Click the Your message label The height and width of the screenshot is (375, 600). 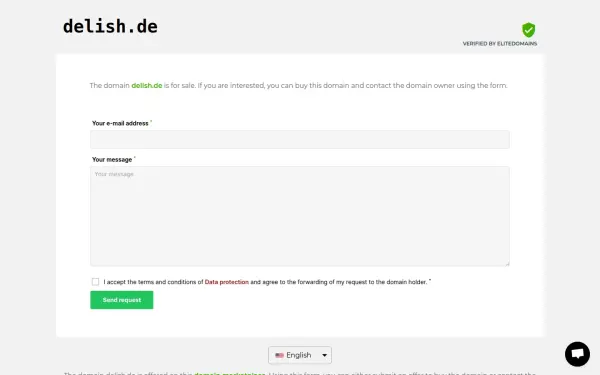click(112, 160)
